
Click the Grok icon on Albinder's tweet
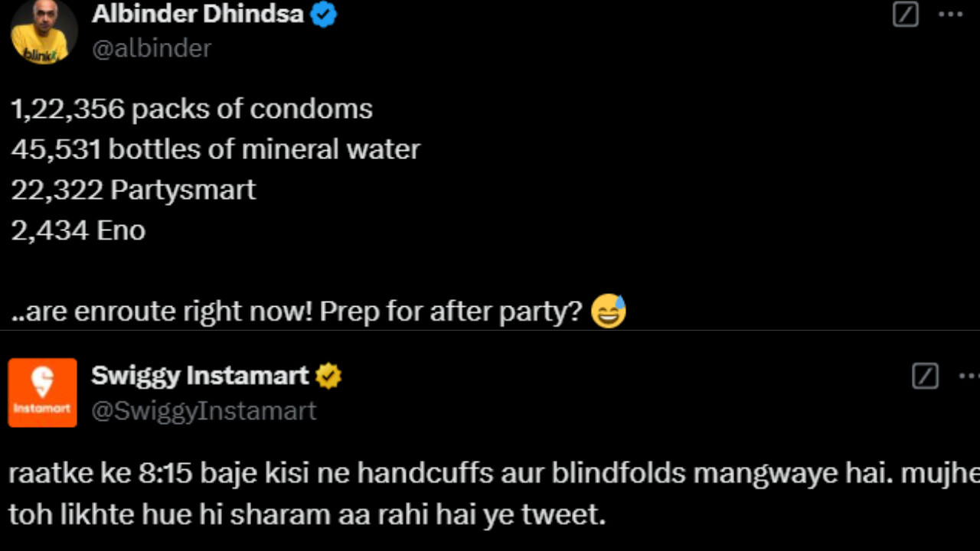(906, 15)
